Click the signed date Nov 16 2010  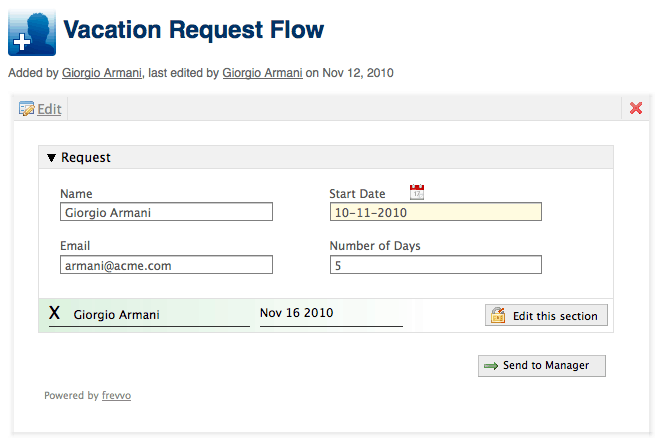click(296, 313)
